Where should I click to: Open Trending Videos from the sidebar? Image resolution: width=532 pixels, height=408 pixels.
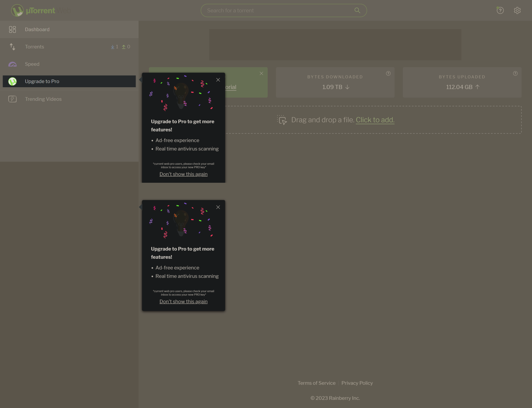[43, 99]
